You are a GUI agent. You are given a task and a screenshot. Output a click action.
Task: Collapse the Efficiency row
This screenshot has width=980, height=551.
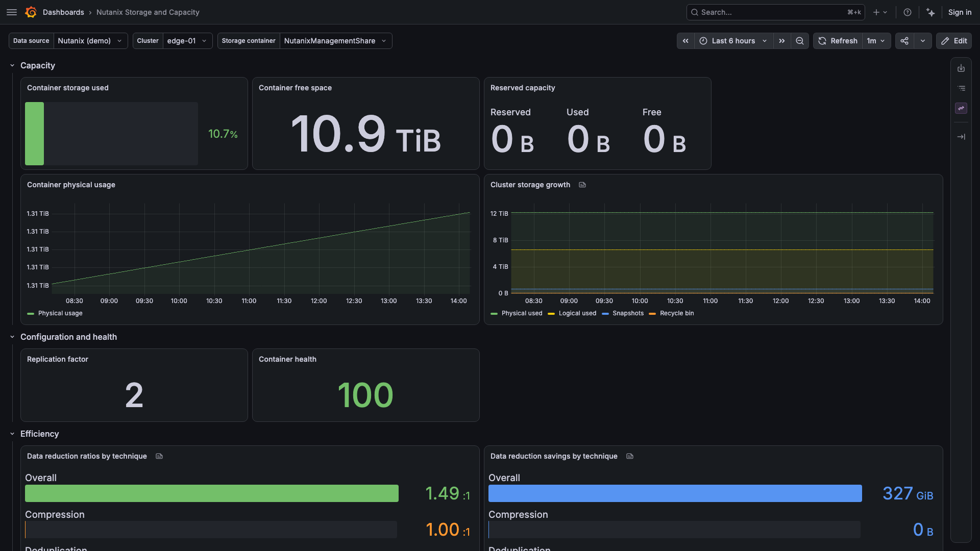point(12,434)
